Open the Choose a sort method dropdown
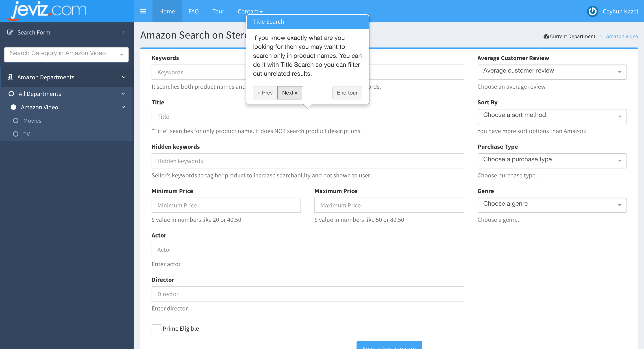Image resolution: width=644 pixels, height=349 pixels. pos(552,116)
